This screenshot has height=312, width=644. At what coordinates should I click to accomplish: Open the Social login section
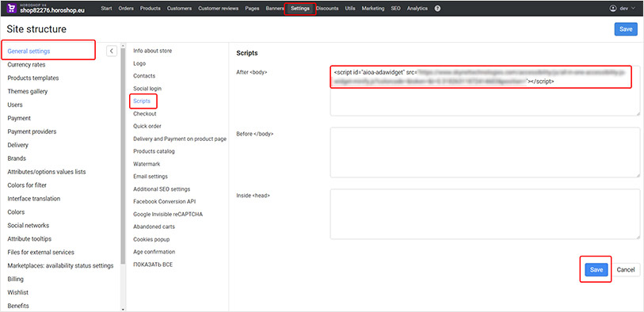click(x=147, y=89)
